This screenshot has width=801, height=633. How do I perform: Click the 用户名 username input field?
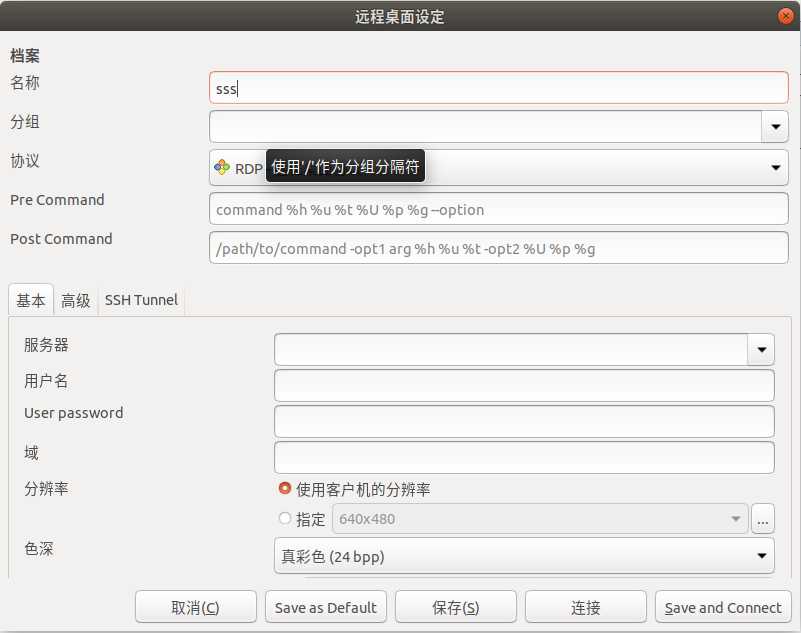coord(524,385)
